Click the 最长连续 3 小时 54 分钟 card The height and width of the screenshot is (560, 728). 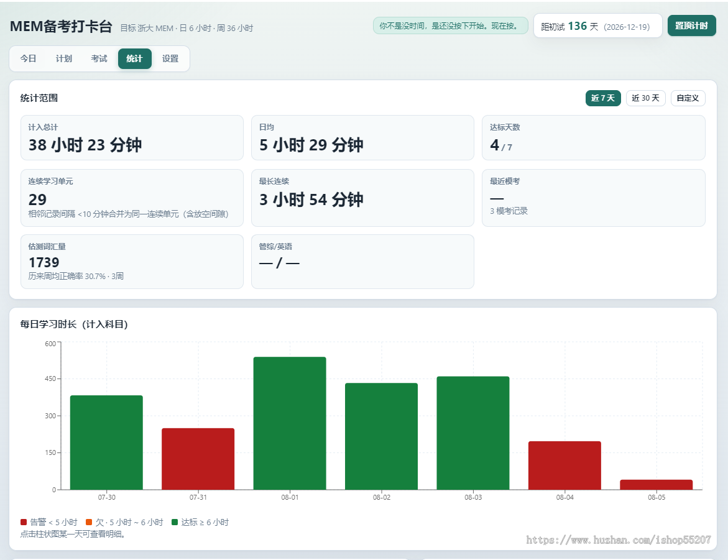pyautogui.click(x=362, y=198)
